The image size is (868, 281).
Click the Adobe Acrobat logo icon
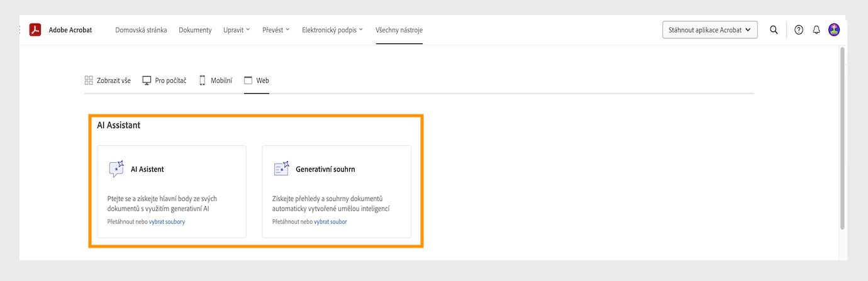35,30
